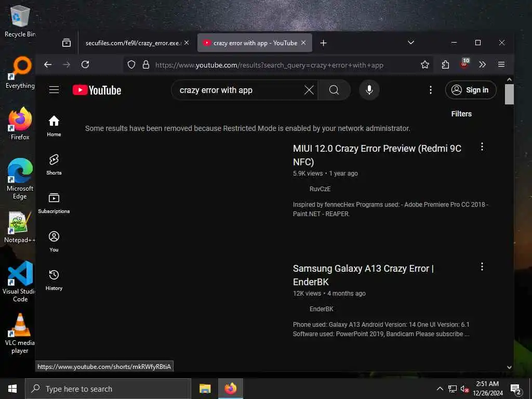Open Shorts in the sidebar

coord(54,165)
